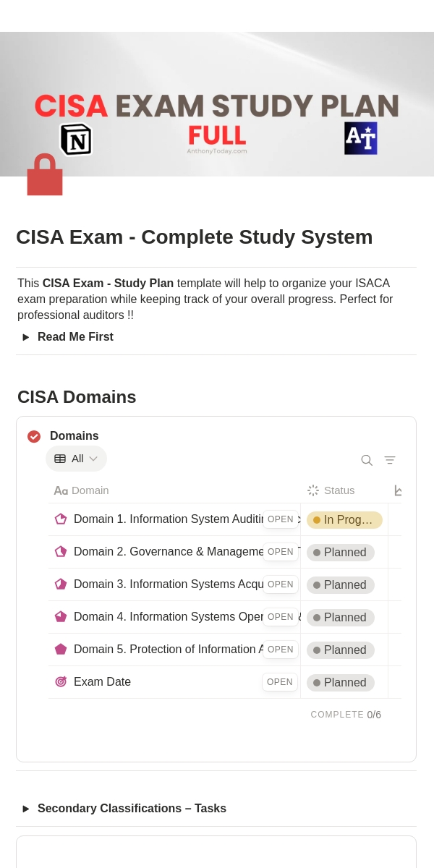
Task: Open the Domain 4 row page
Action: pyautogui.click(x=281, y=617)
